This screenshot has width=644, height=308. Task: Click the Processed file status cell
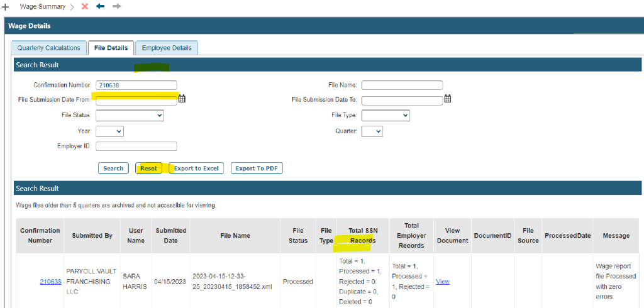tap(298, 282)
